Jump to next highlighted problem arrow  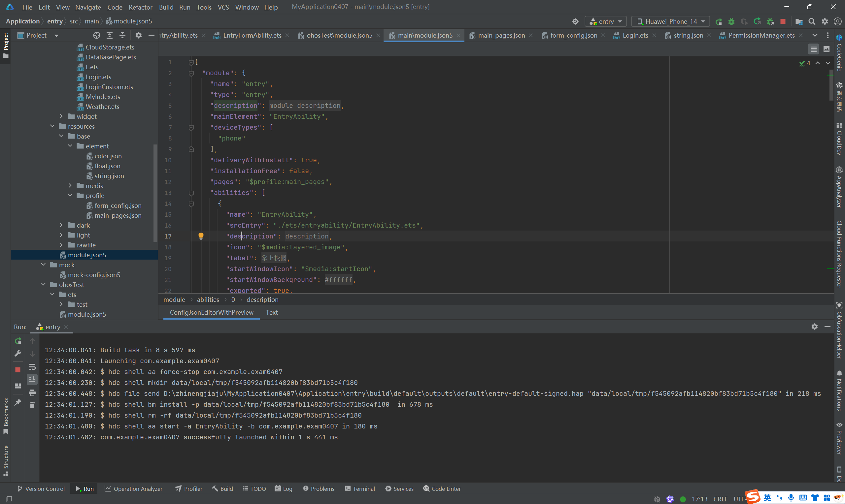click(828, 63)
